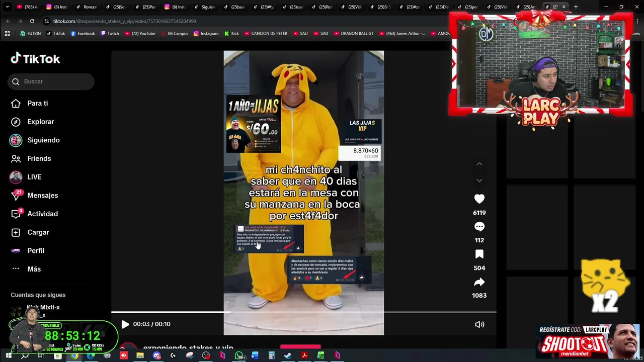Toggle video volume speaker icon
This screenshot has height=362, width=644.
(x=479, y=324)
